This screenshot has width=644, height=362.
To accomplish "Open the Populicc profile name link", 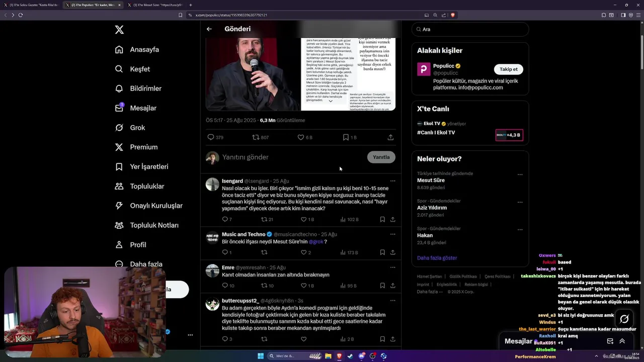I will tap(444, 66).
